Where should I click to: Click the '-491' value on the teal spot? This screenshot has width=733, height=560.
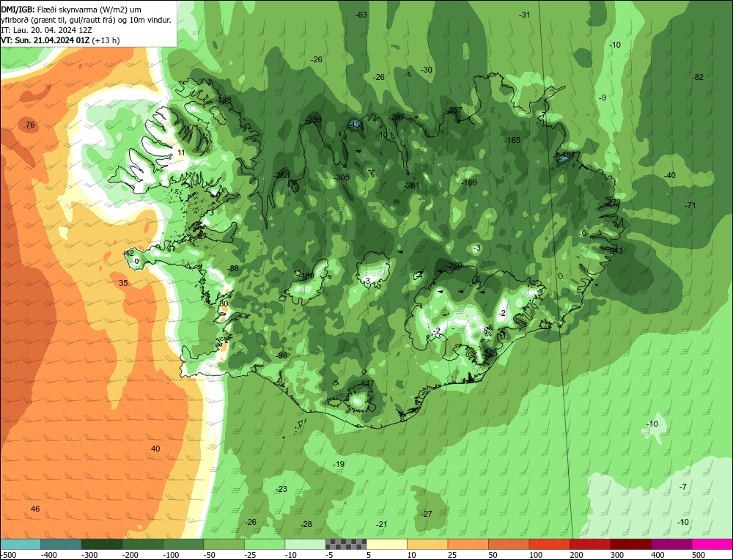coord(356,125)
